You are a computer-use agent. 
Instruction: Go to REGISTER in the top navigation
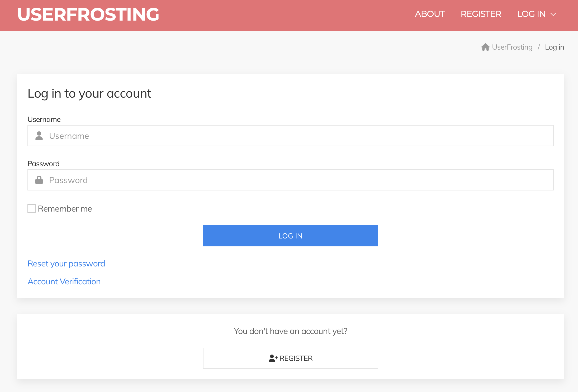point(481,14)
